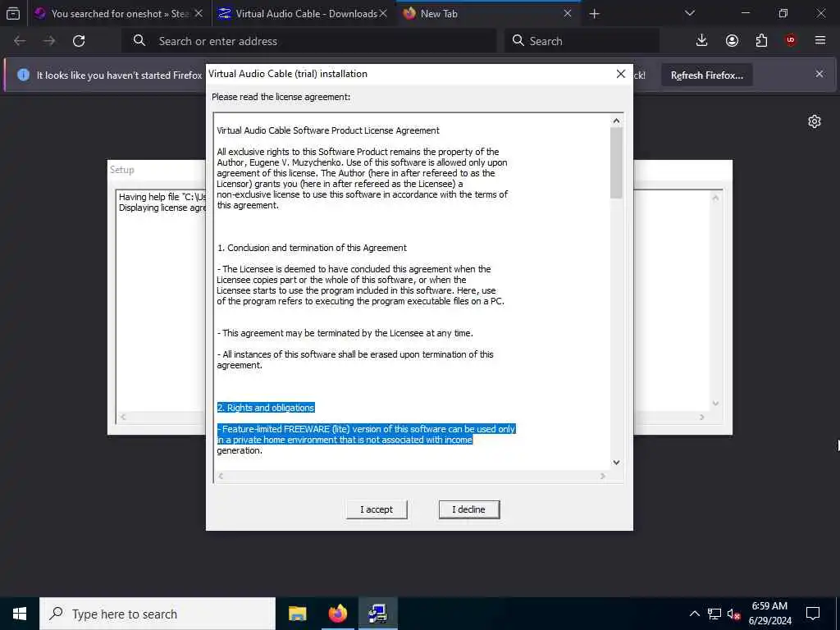
Task: Click the license horizontal scroll right arrow
Action: click(603, 476)
